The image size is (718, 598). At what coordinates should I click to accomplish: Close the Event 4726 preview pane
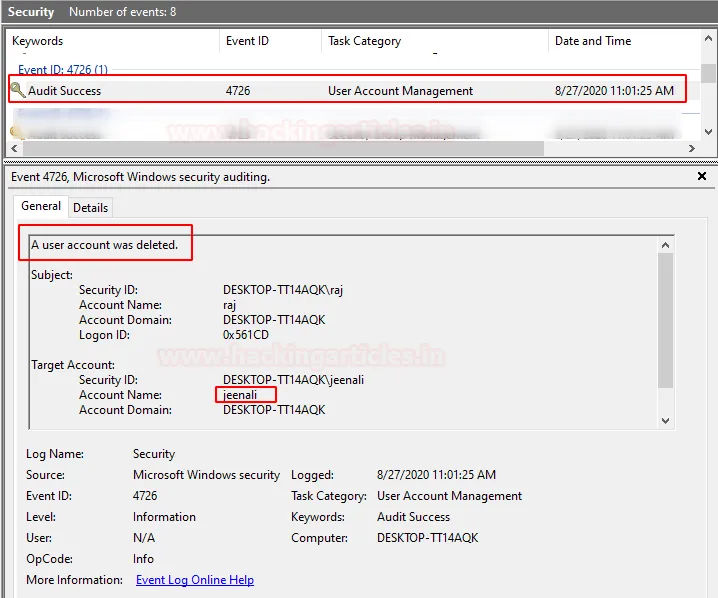click(x=702, y=176)
